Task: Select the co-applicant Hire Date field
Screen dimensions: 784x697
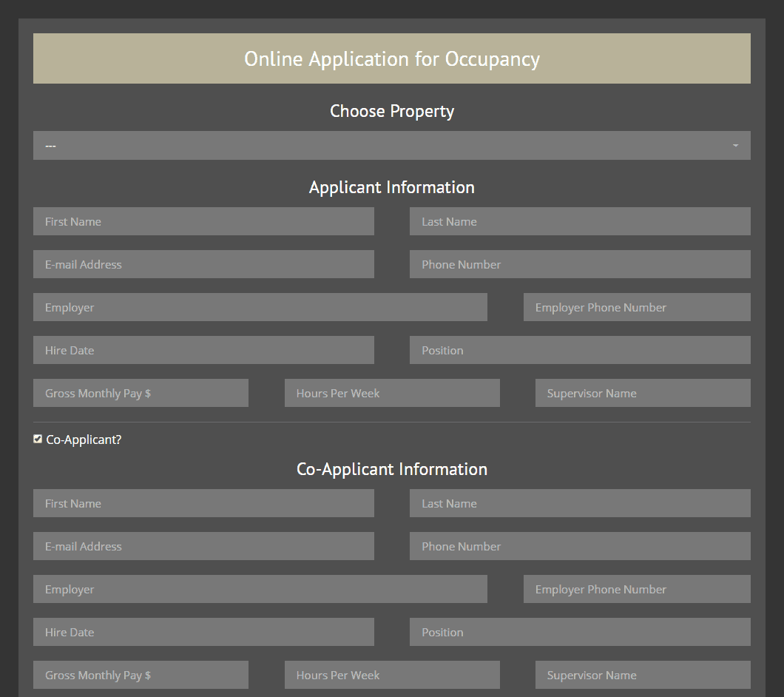Action: coord(203,632)
